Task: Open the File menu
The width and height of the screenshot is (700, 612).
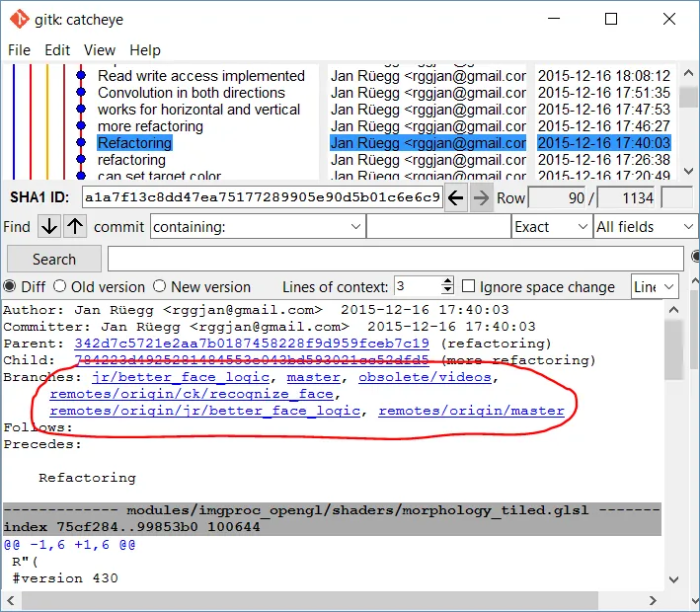Action: point(19,50)
